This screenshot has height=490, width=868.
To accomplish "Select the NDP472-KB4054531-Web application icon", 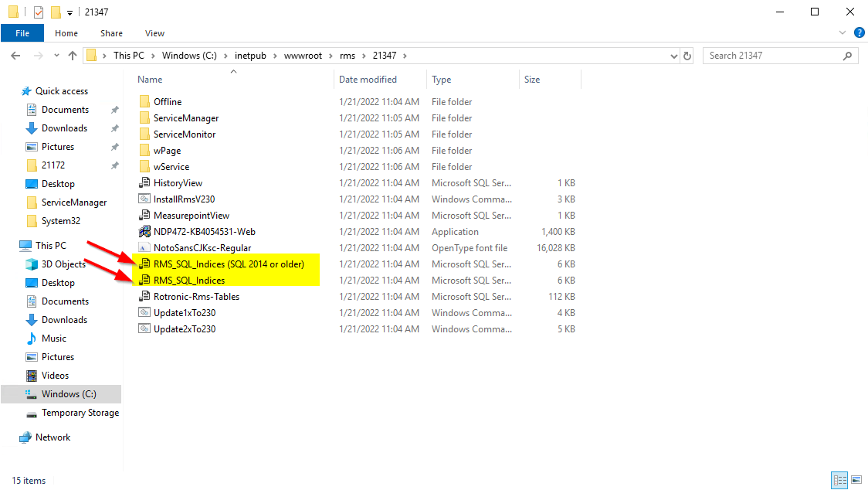I will pos(144,231).
